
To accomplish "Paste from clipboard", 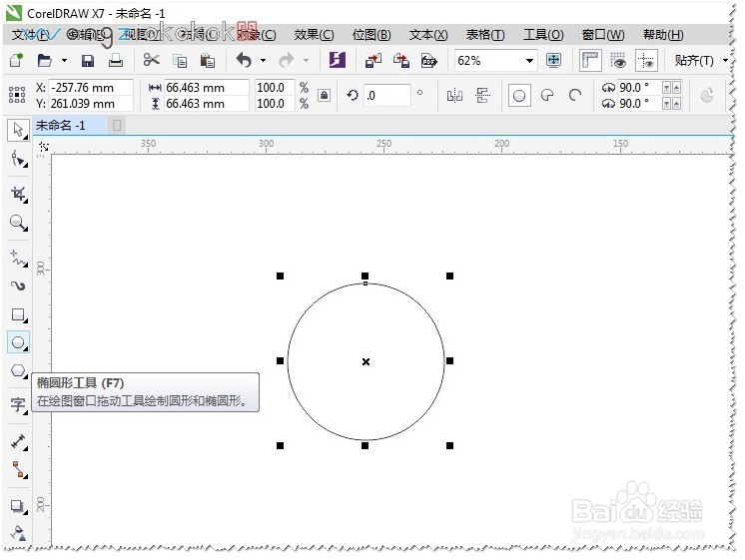I will 207,61.
